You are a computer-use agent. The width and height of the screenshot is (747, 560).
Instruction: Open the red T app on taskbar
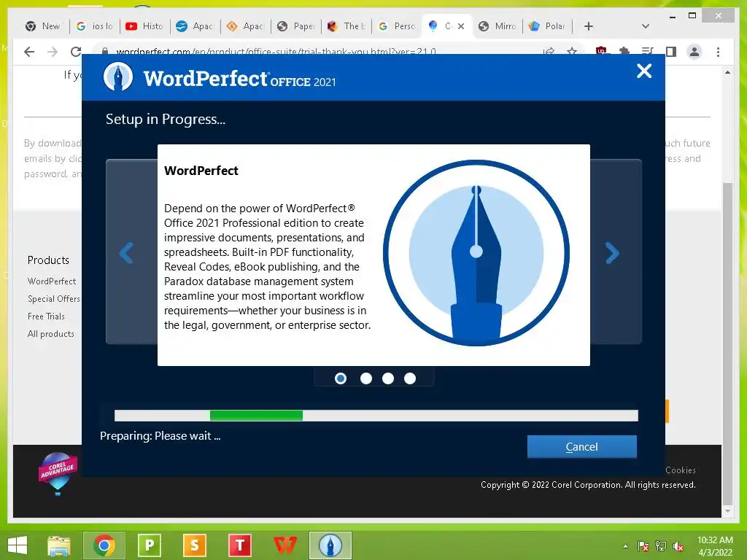tap(239, 545)
